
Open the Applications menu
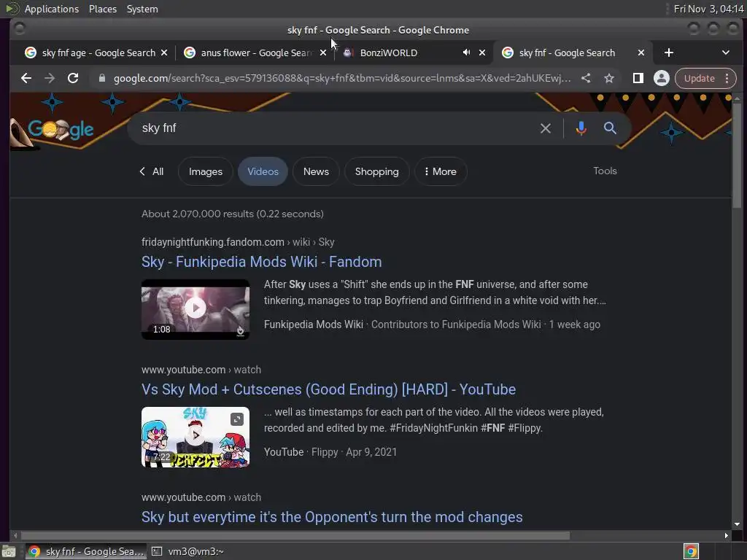click(52, 9)
